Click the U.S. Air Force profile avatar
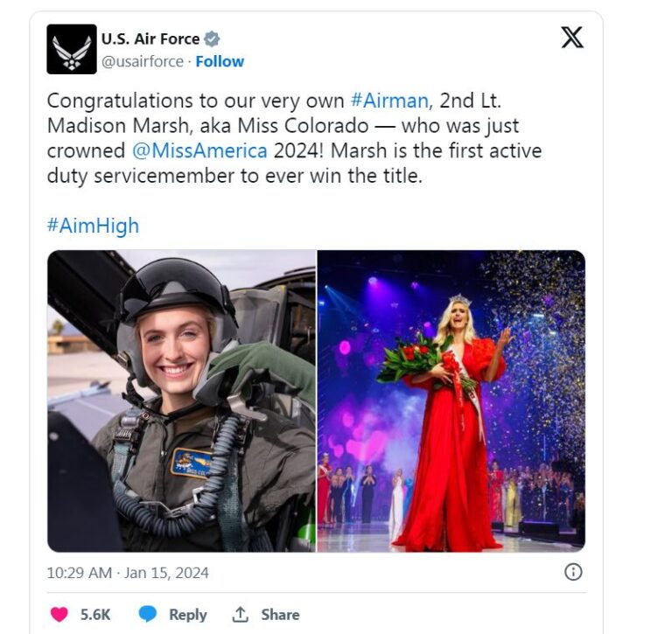This screenshot has width=672, height=634. pos(72,49)
